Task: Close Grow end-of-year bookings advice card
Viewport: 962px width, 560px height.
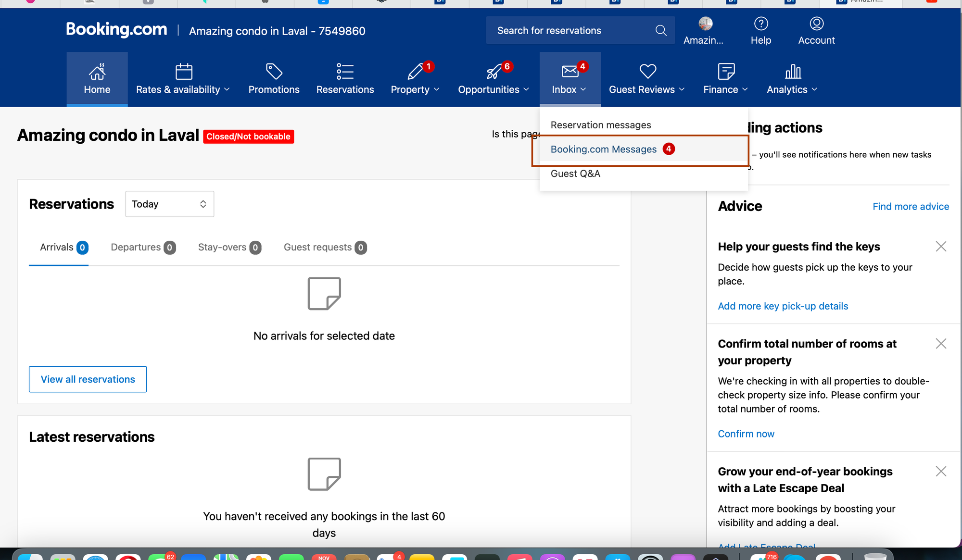Action: tap(941, 472)
